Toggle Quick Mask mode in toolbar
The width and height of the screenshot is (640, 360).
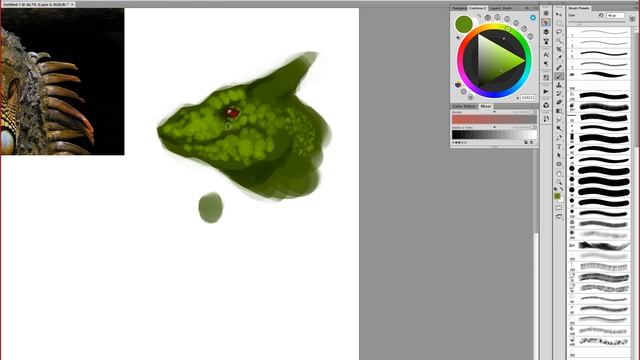tap(559, 208)
